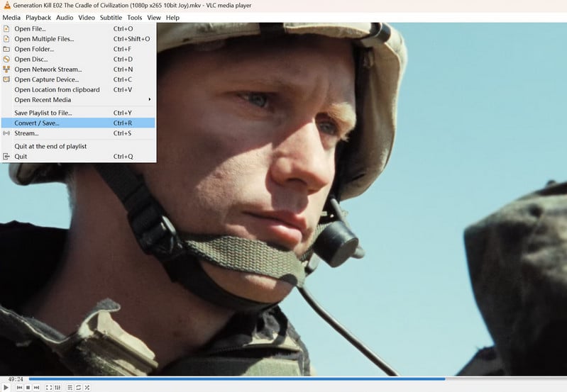The width and height of the screenshot is (567, 392).
Task: Toggle fullscreen video mode
Action: point(49,387)
